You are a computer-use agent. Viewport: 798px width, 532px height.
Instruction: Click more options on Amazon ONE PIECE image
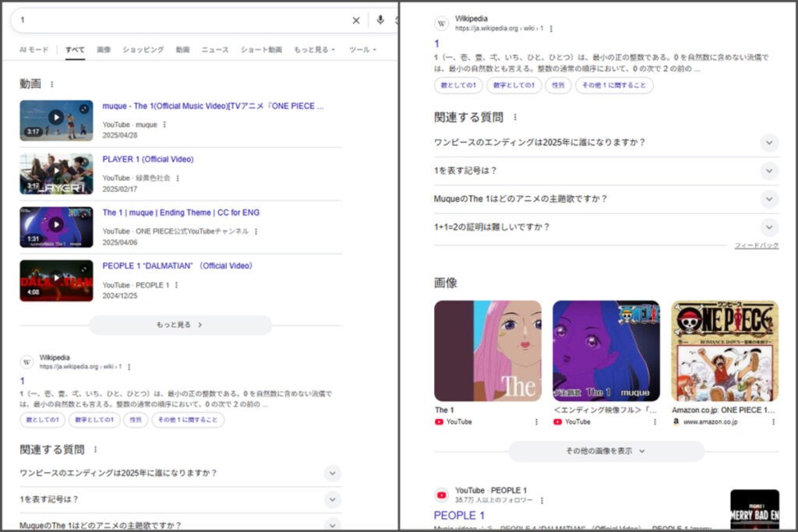[x=773, y=421]
